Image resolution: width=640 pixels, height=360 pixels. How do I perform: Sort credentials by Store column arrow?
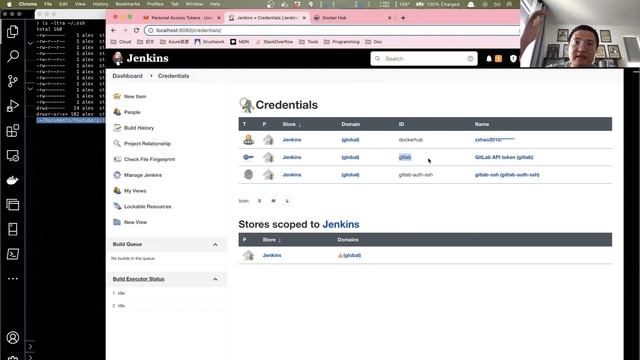300,124
